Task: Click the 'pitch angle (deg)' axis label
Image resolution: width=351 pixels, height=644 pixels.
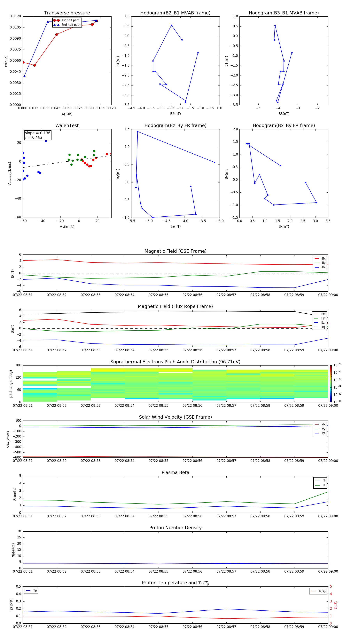Action: point(11,384)
